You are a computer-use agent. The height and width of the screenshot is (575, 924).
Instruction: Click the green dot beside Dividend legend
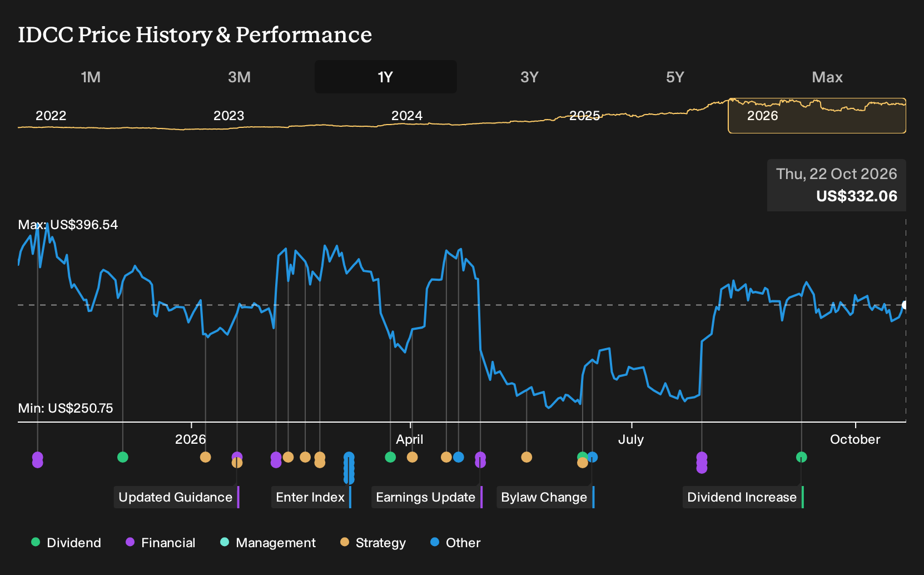36,542
